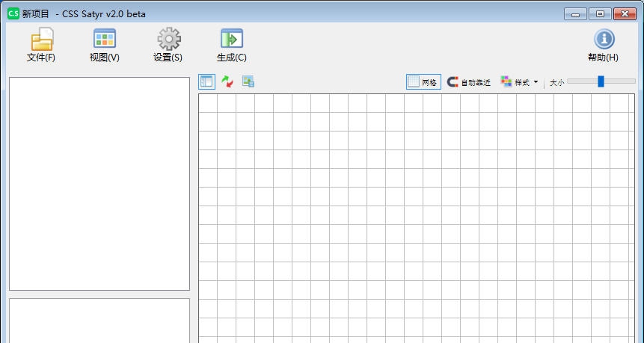Open the 帮助(H) help info icon
The height and width of the screenshot is (343, 644).
[x=603, y=45]
